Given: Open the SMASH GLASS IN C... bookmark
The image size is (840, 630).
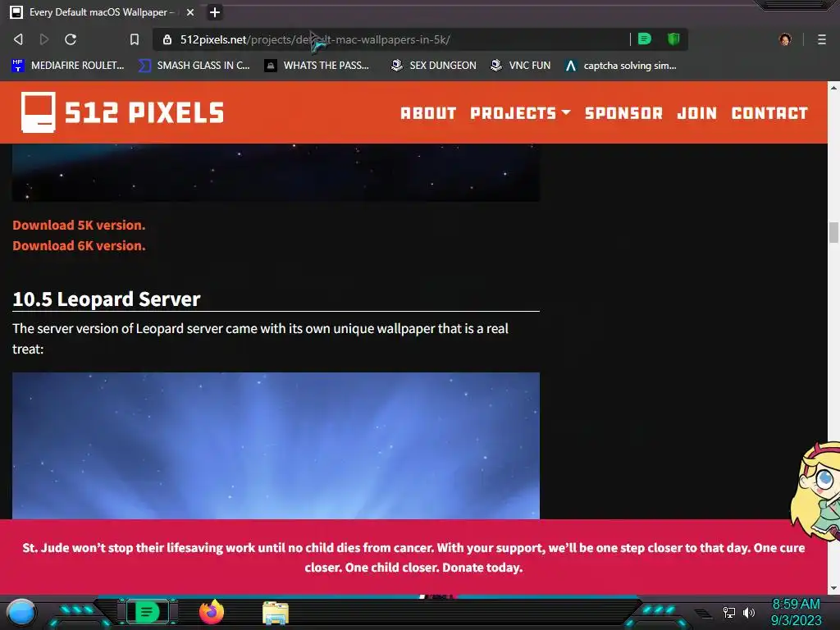Looking at the screenshot, I should click(194, 66).
